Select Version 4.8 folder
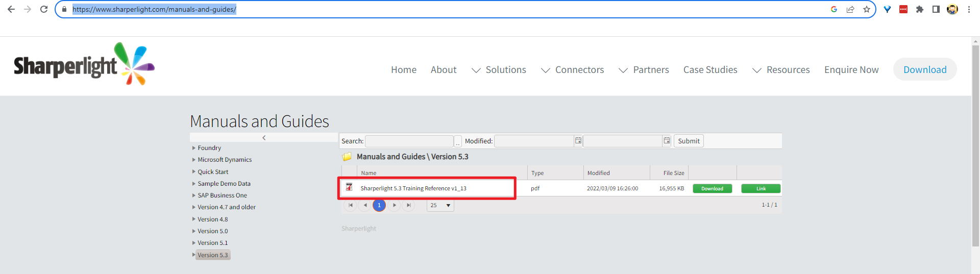Image resolution: width=980 pixels, height=274 pixels. (213, 219)
